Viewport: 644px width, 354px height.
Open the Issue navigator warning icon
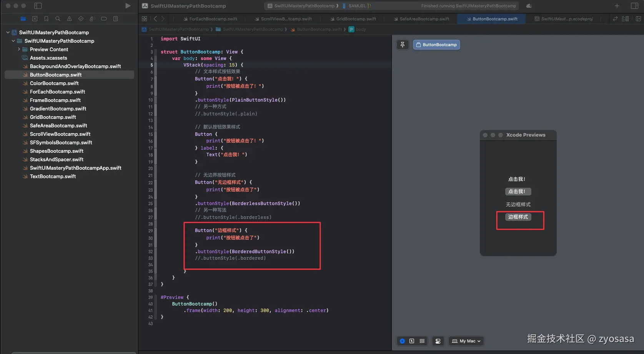pos(69,18)
